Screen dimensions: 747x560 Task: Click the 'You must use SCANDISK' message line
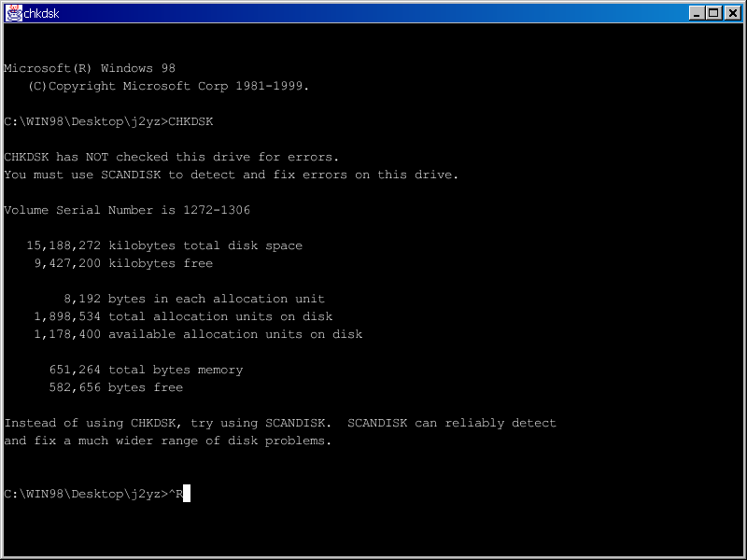click(232, 175)
